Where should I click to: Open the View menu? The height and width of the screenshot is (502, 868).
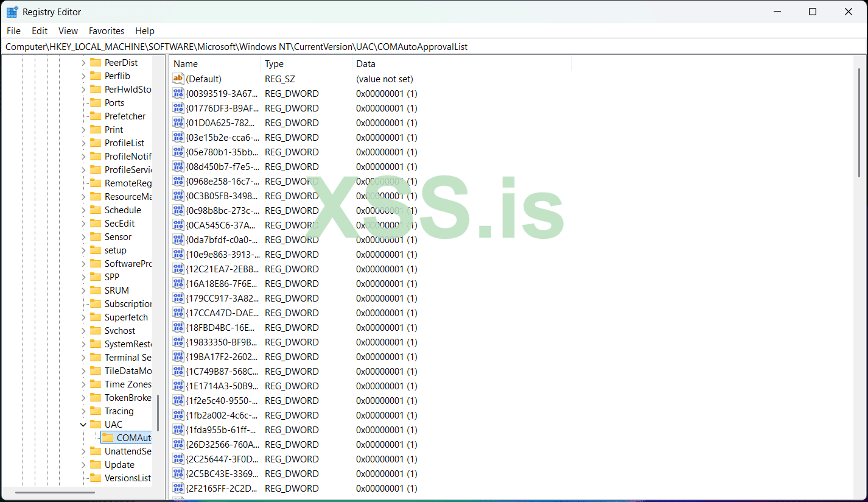point(68,30)
